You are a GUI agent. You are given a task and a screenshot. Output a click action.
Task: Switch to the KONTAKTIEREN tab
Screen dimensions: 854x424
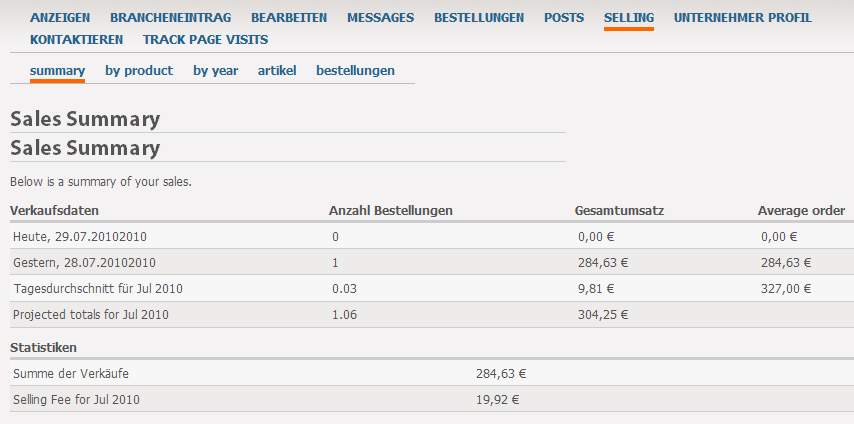point(76,40)
